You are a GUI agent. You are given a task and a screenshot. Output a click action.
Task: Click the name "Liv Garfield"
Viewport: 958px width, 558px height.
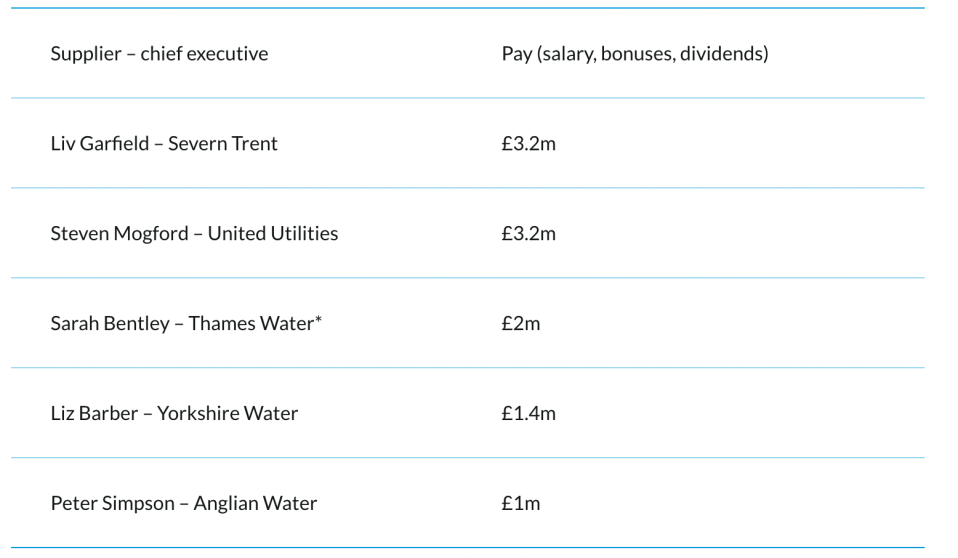pos(95,144)
